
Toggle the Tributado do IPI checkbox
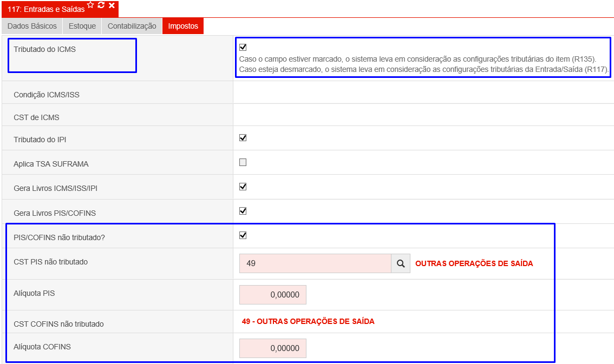tap(243, 137)
